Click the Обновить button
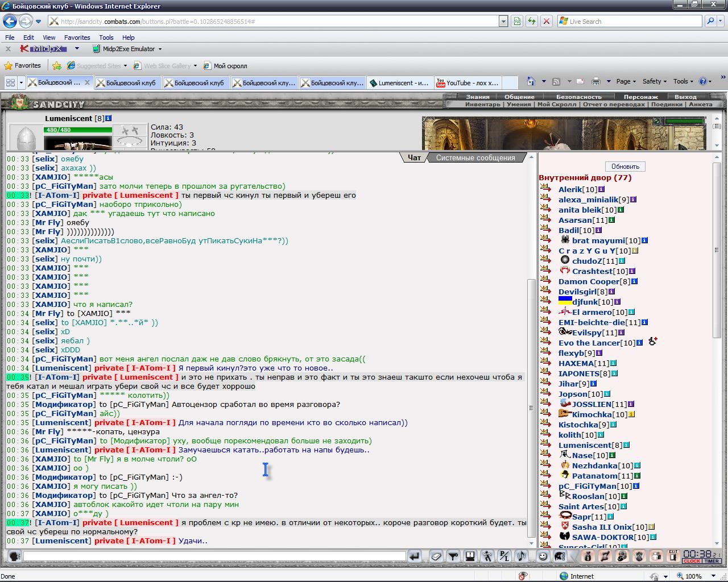This screenshot has height=582, width=728. coord(625,167)
